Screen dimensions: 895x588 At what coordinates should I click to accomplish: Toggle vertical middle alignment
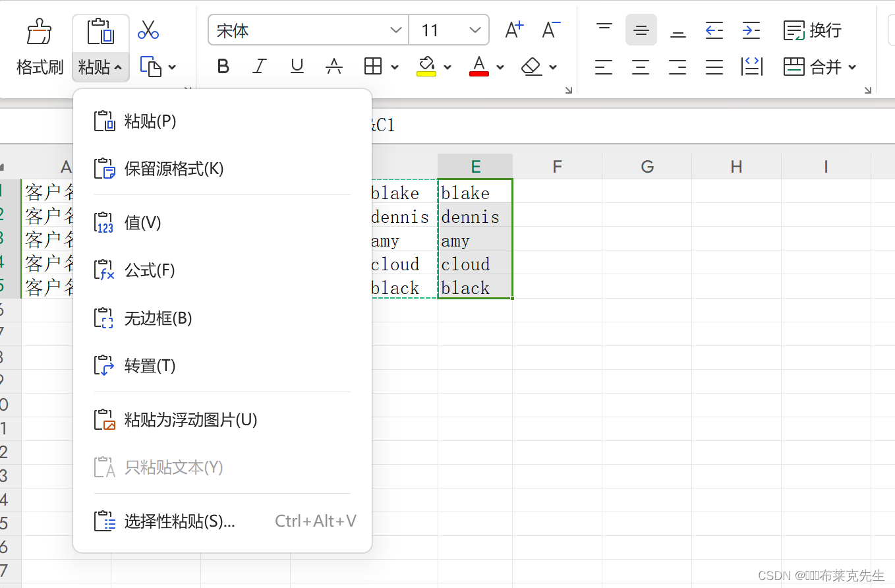(641, 30)
